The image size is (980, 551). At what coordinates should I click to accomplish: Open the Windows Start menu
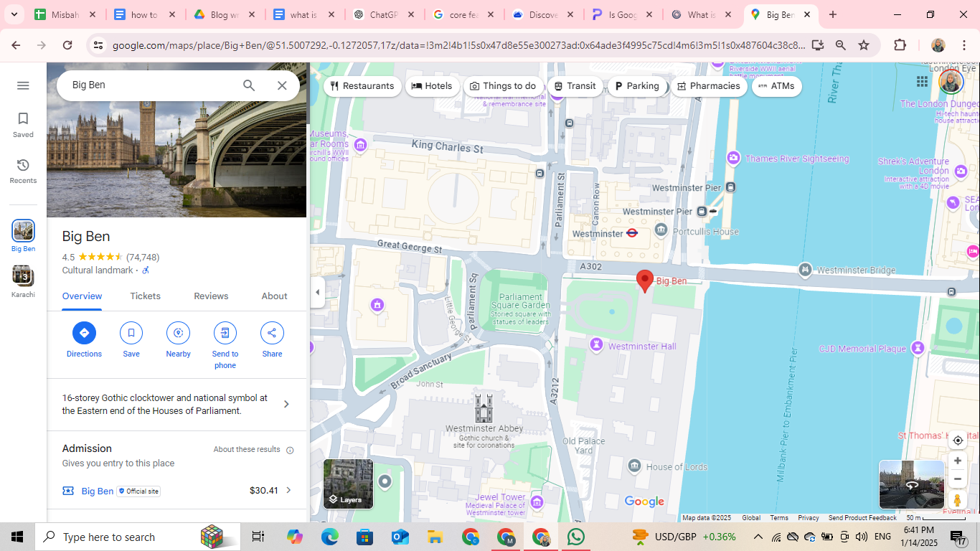pyautogui.click(x=17, y=537)
